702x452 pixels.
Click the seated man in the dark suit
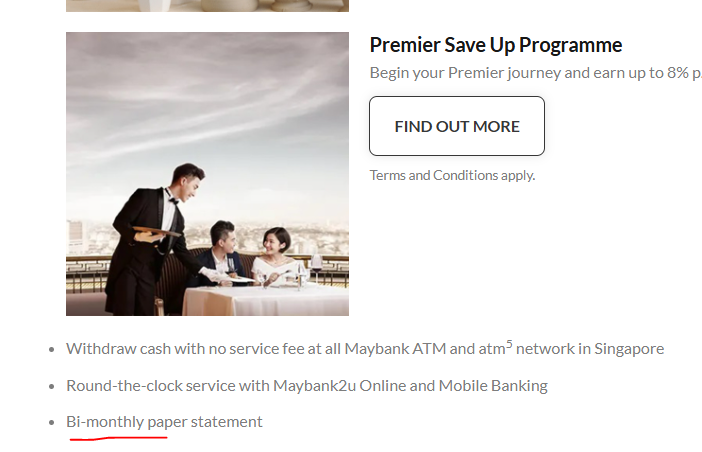click(x=219, y=253)
